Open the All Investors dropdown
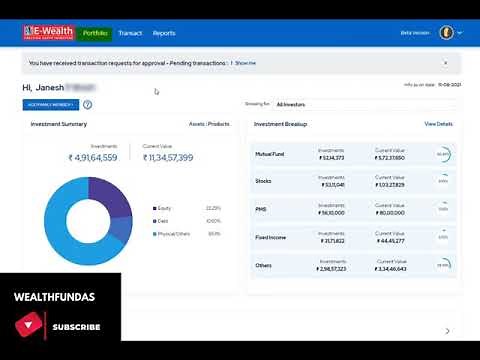Screen dimensions: 480x360 click(365, 104)
